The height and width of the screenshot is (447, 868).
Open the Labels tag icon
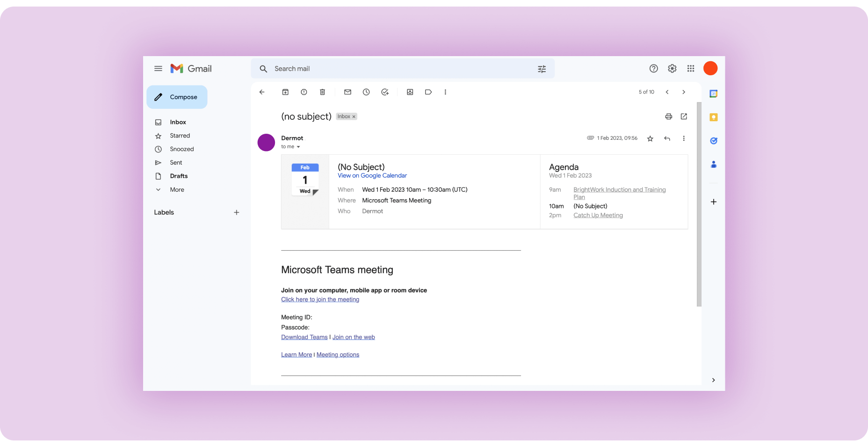click(428, 92)
